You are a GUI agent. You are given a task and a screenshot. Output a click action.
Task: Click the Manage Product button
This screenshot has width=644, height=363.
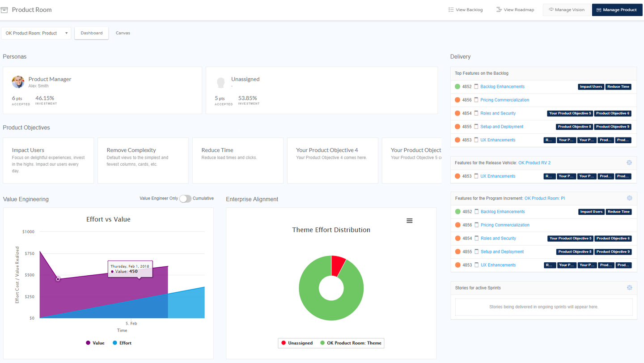tap(617, 10)
